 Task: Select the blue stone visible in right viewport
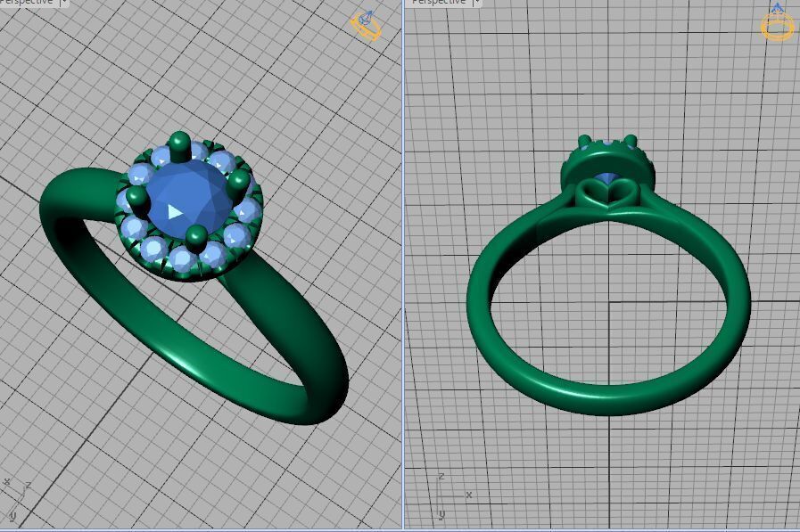[x=608, y=179]
